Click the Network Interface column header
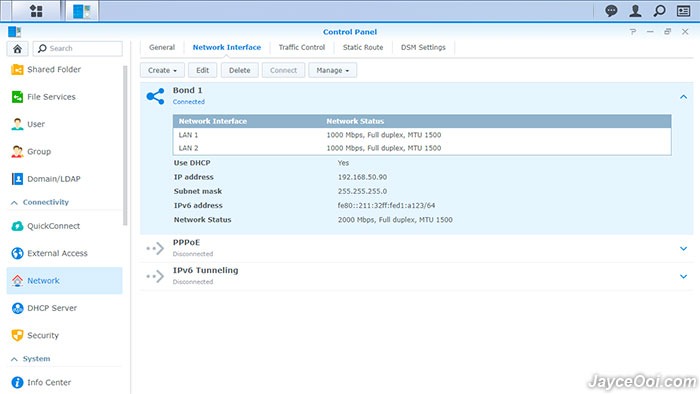The width and height of the screenshot is (700, 394). [212, 121]
